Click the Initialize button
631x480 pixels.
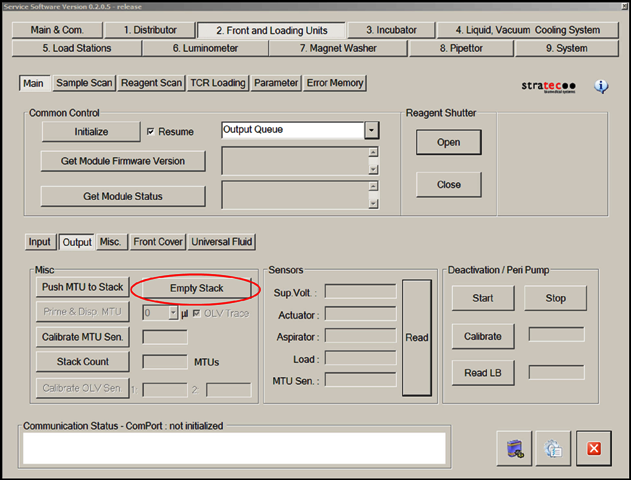click(x=91, y=132)
